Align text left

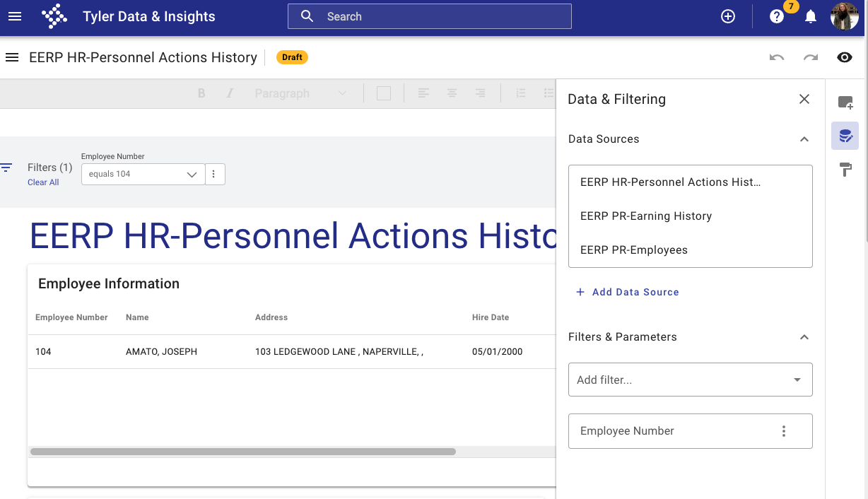coord(423,93)
